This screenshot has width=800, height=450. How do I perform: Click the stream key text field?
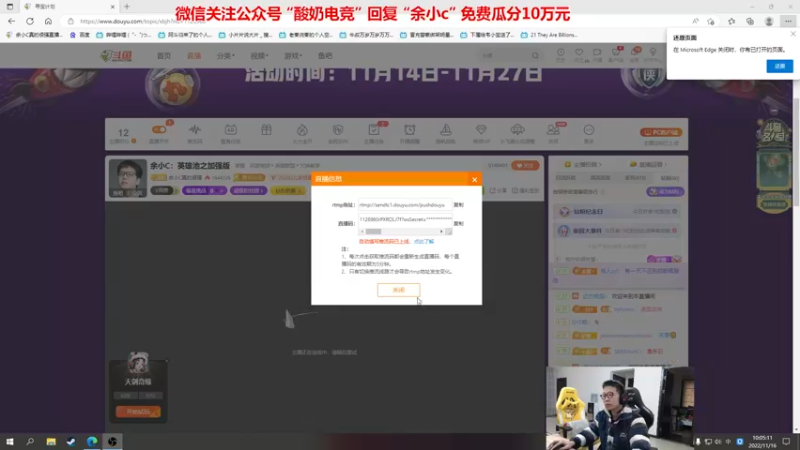click(x=405, y=219)
